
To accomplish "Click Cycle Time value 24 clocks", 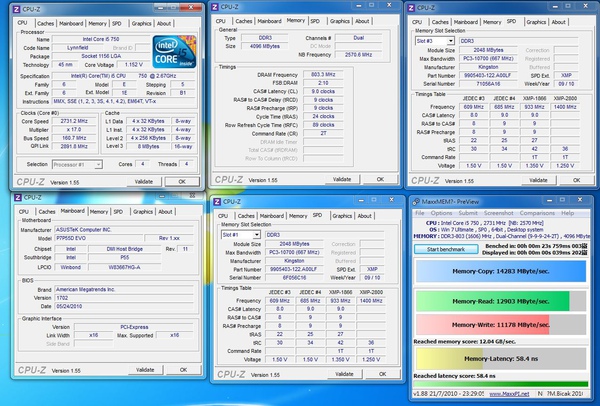I will click(323, 117).
